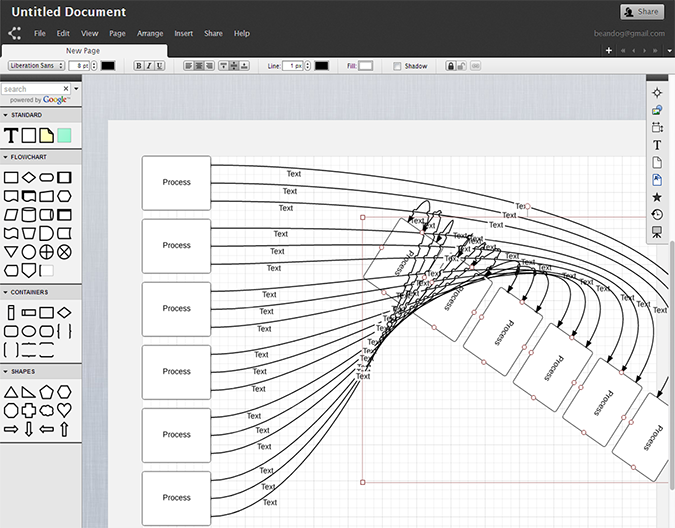The width and height of the screenshot is (675, 528).
Task: Select the Text tool in Standard shapes
Action: [x=12, y=135]
